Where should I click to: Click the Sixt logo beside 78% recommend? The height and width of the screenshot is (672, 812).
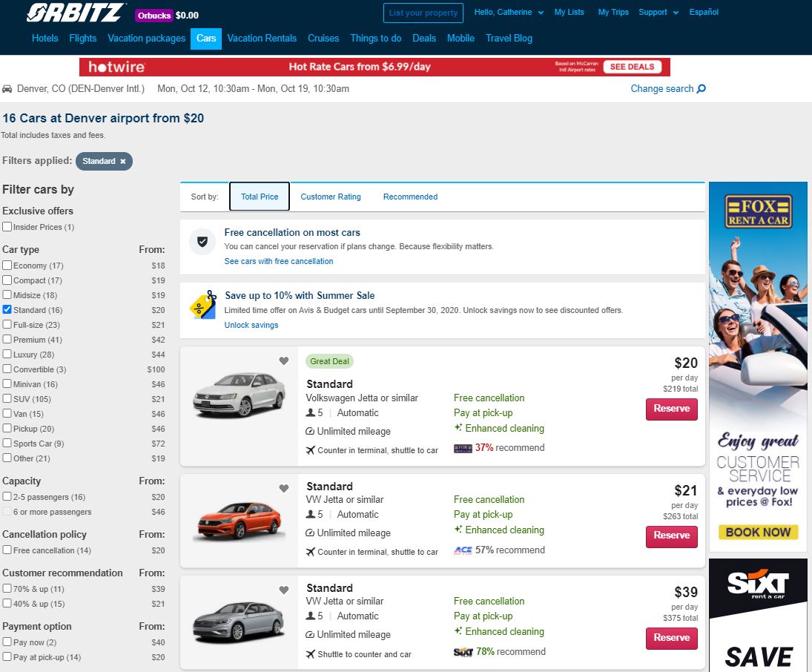tap(463, 652)
